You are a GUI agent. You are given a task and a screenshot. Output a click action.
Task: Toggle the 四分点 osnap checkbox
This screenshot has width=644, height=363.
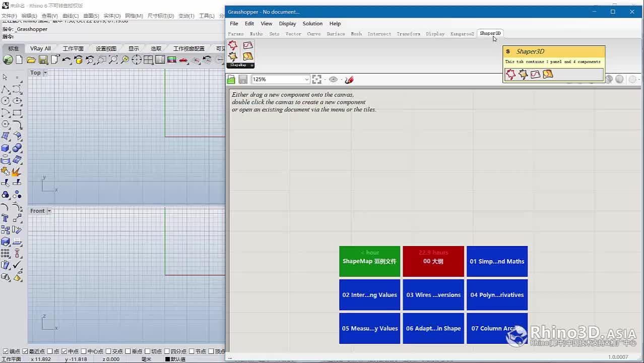click(x=167, y=351)
